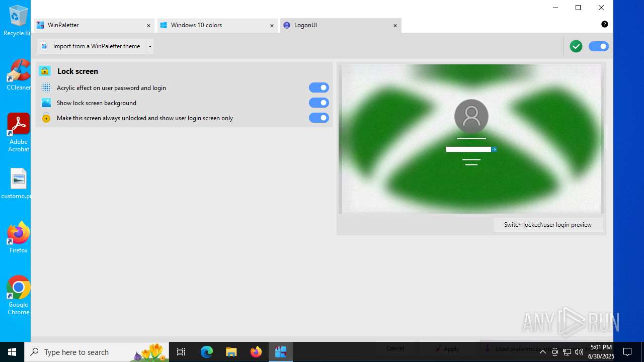644x362 pixels.
Task: Open the CCleaner desktop shortcut
Action: click(18, 75)
